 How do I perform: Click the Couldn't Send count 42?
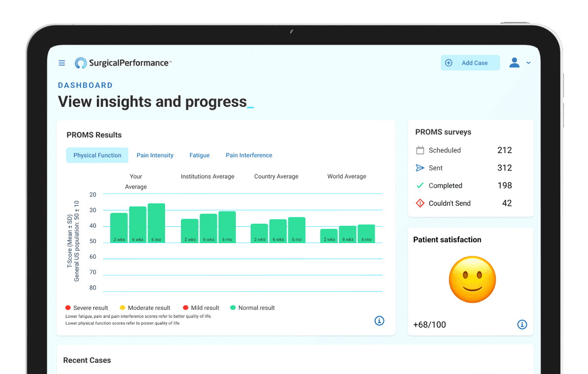[x=506, y=203]
